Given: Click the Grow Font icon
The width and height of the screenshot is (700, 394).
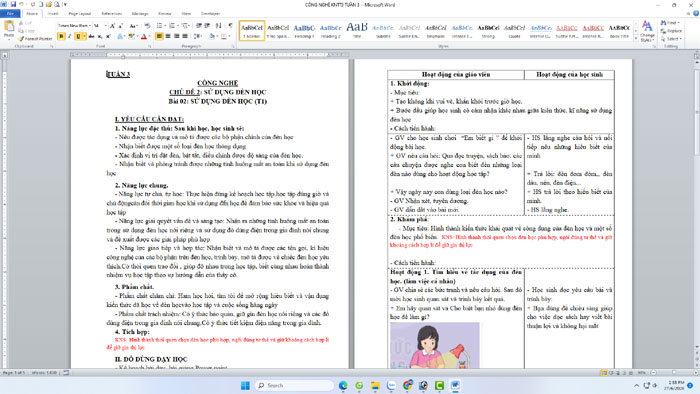Looking at the screenshot, I should [112, 26].
